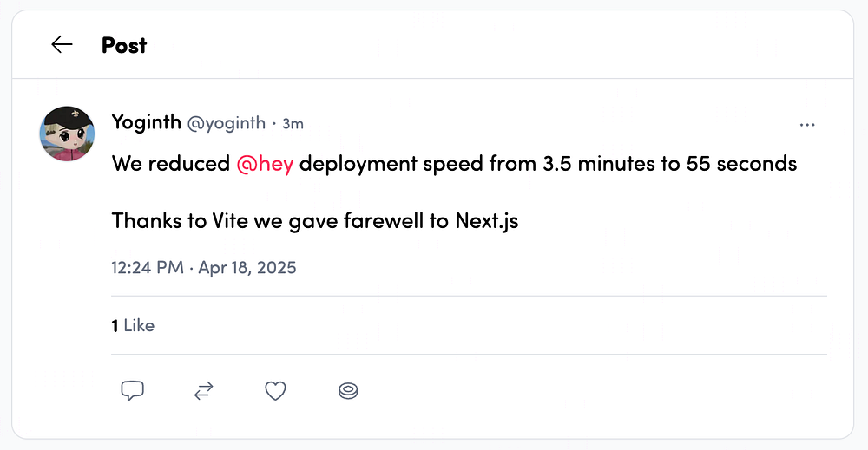Click the Apr 18, 2025 date text
The image size is (868, 450).
pyautogui.click(x=247, y=267)
